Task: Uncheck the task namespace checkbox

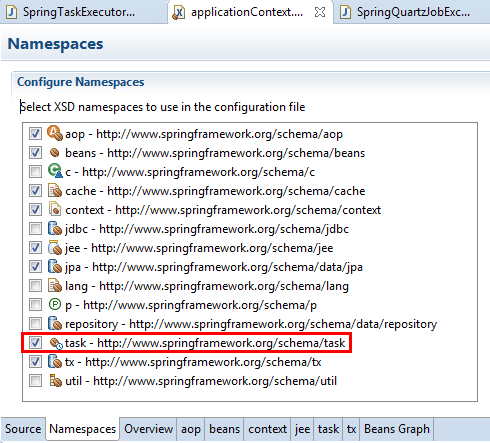Action: 35,343
